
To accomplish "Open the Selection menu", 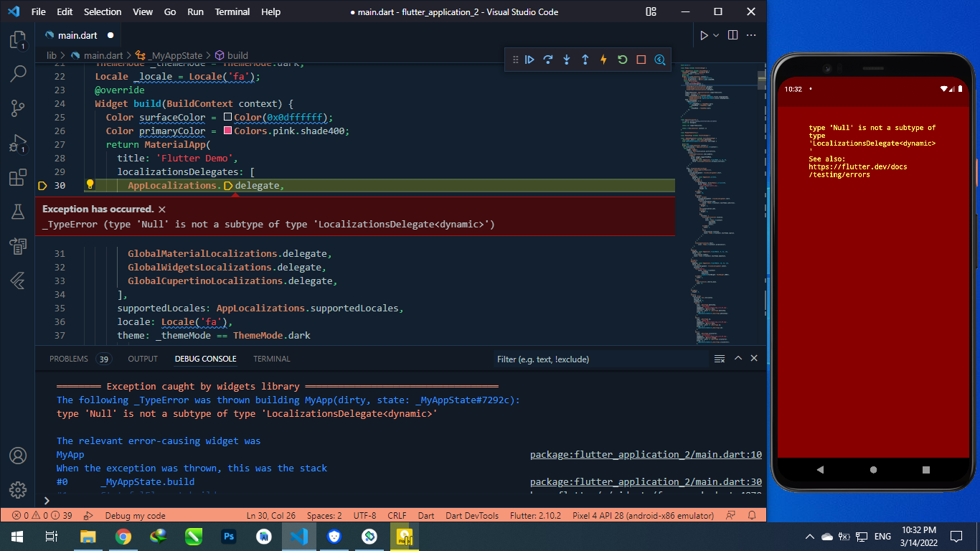I will coord(103,11).
